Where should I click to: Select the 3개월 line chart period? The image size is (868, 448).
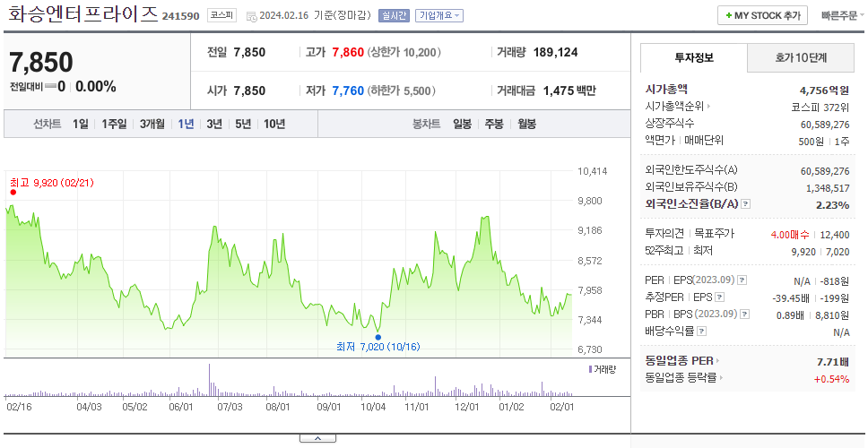[x=152, y=124]
